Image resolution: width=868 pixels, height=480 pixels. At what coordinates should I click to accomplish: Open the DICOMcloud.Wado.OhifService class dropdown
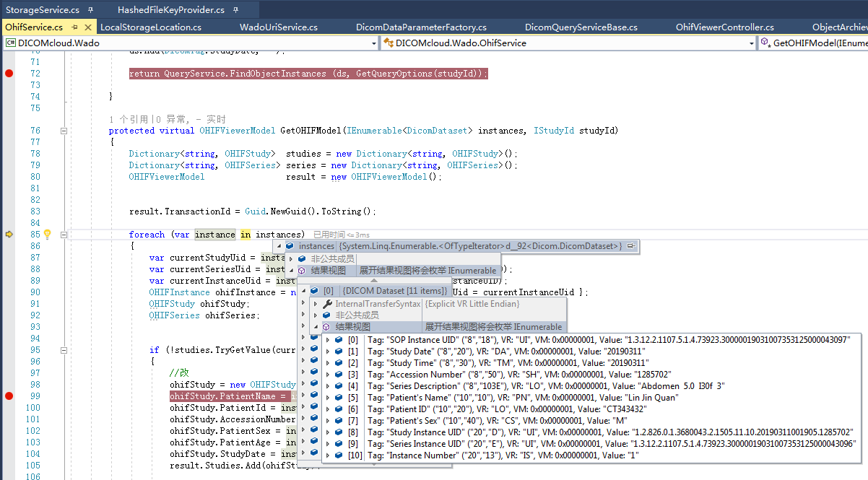(x=751, y=43)
